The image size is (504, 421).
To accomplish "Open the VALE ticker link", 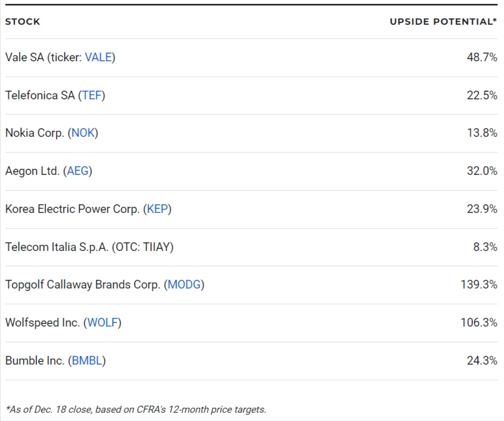I will coord(98,57).
